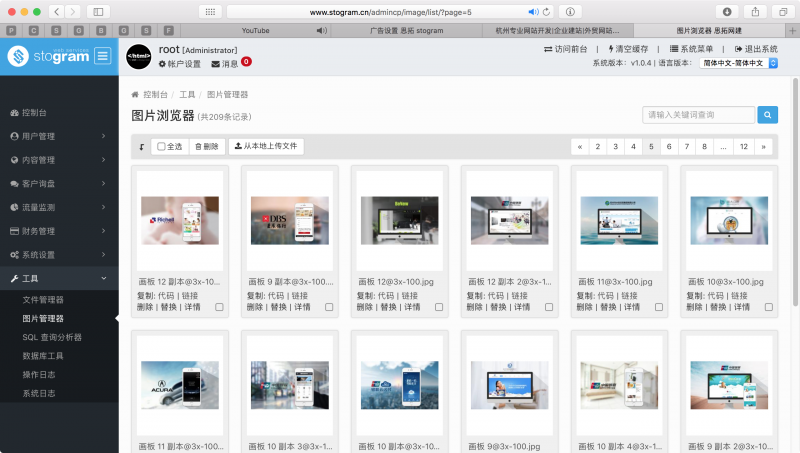Click the 清空缓存 link
This screenshot has height=453, width=800.
click(628, 49)
